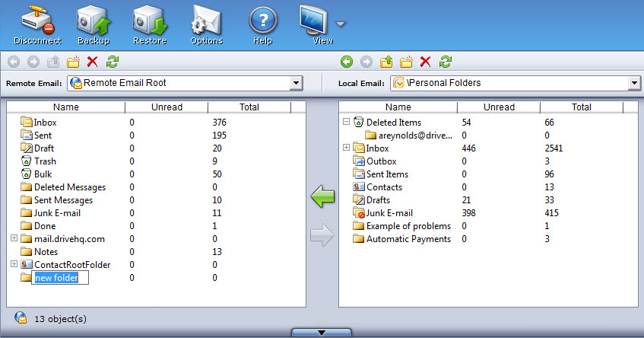Image resolution: width=644 pixels, height=338 pixels.
Task: Sort local list by Total column
Action: [581, 107]
